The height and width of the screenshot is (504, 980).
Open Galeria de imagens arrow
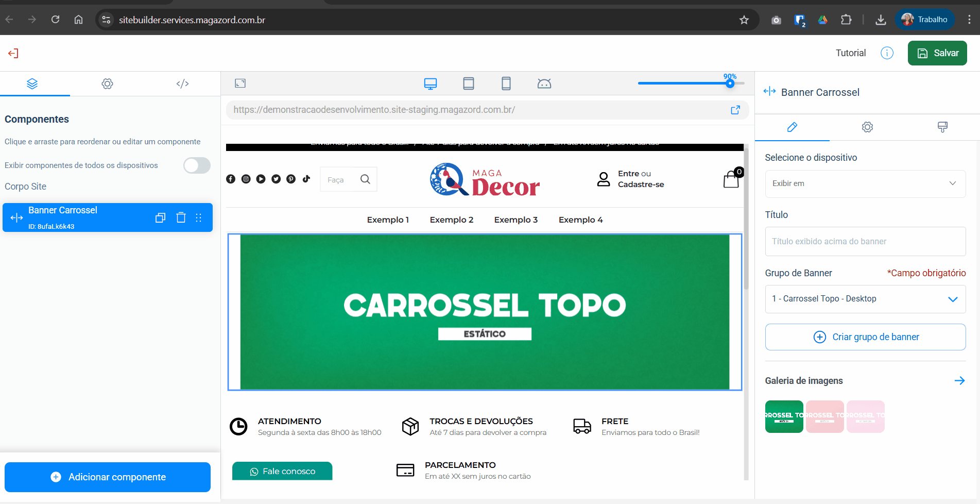(959, 381)
